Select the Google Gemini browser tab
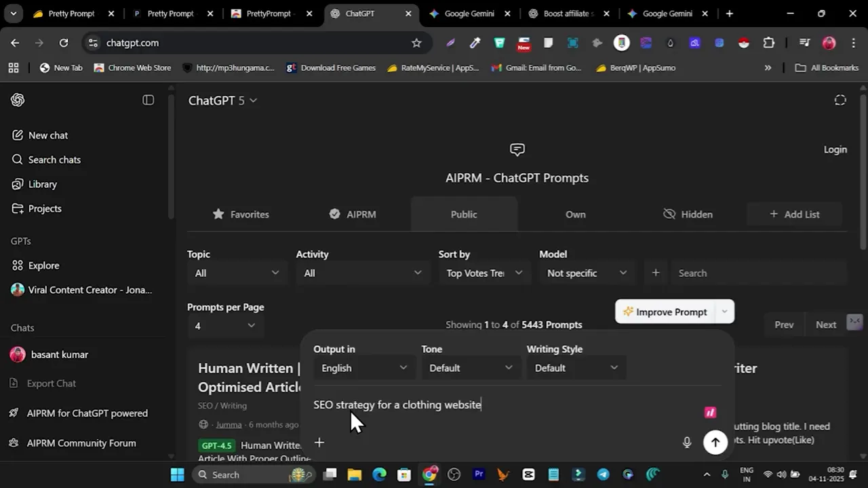Screen dimensions: 868x488 [x=468, y=13]
